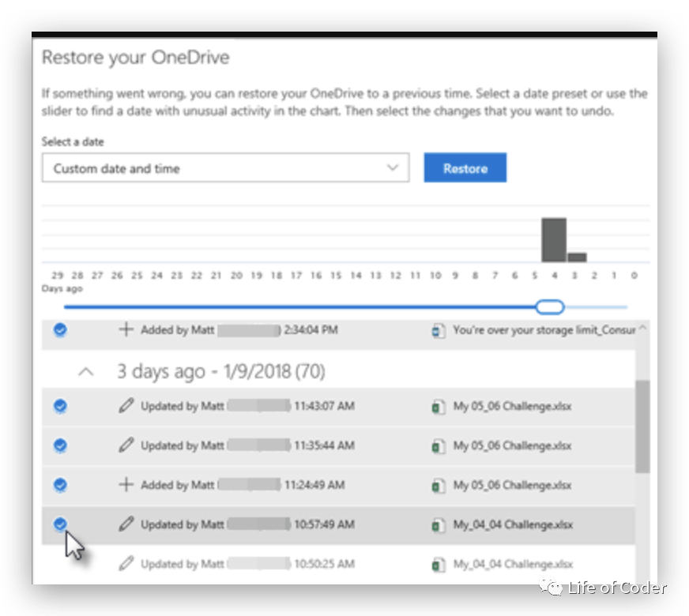Uncheck the 2:34:04 PM Added by Matt row

[x=60, y=330]
